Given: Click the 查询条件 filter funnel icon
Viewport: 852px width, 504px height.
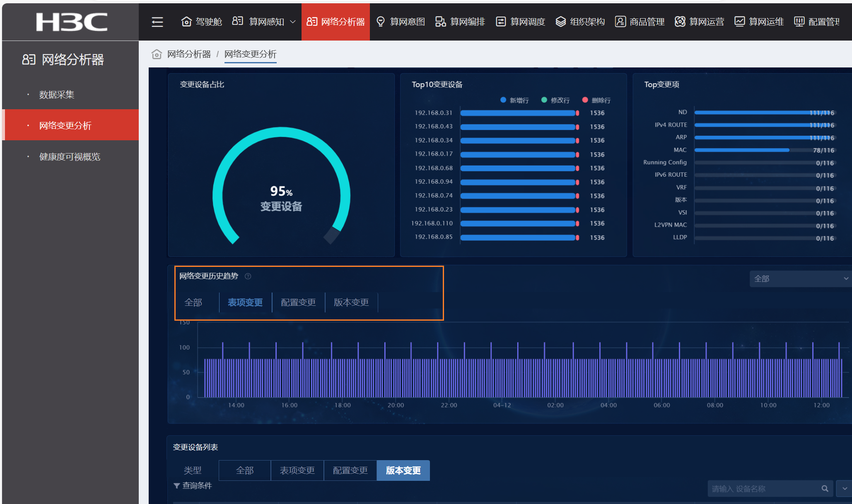Looking at the screenshot, I should click(x=176, y=486).
